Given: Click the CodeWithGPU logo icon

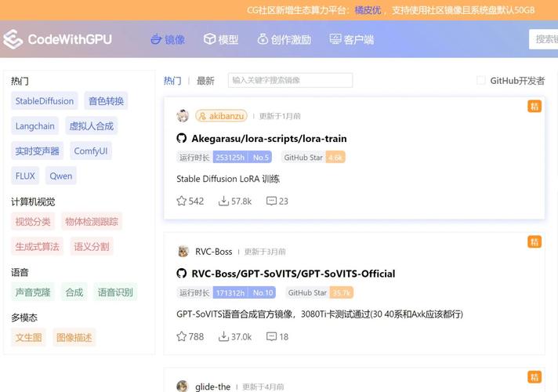Looking at the screenshot, I should coord(13,39).
